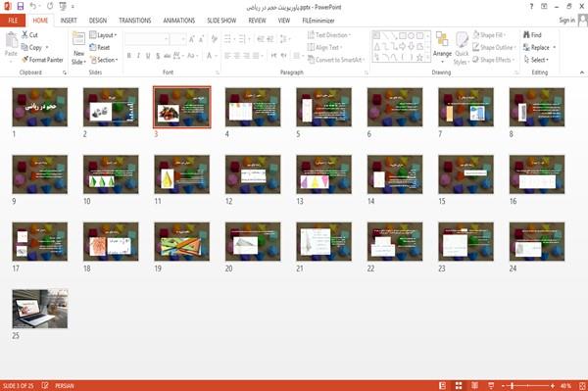Click the PERSIAN language indicator
This screenshot has width=588, height=391.
coord(65,385)
